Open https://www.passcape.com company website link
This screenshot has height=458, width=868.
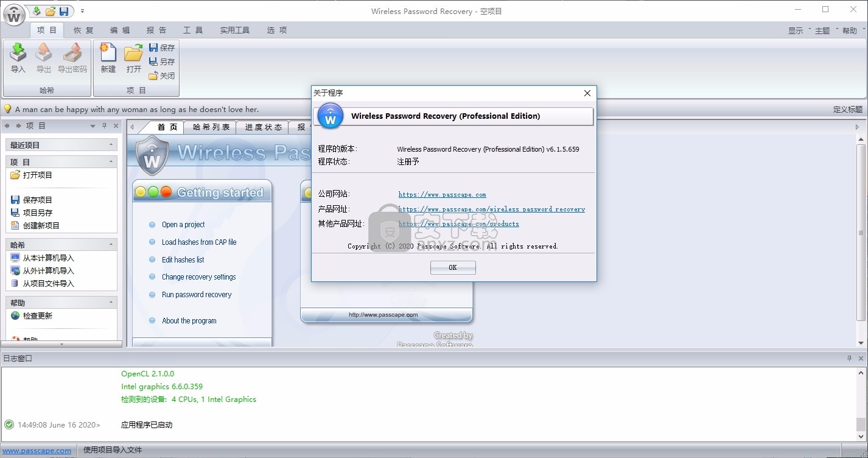click(442, 194)
